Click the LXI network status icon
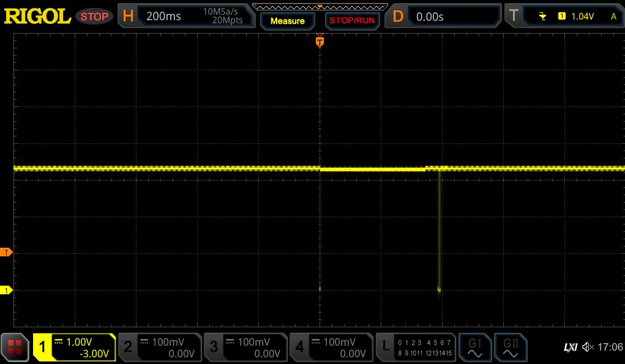The width and height of the screenshot is (625, 364). (x=571, y=347)
